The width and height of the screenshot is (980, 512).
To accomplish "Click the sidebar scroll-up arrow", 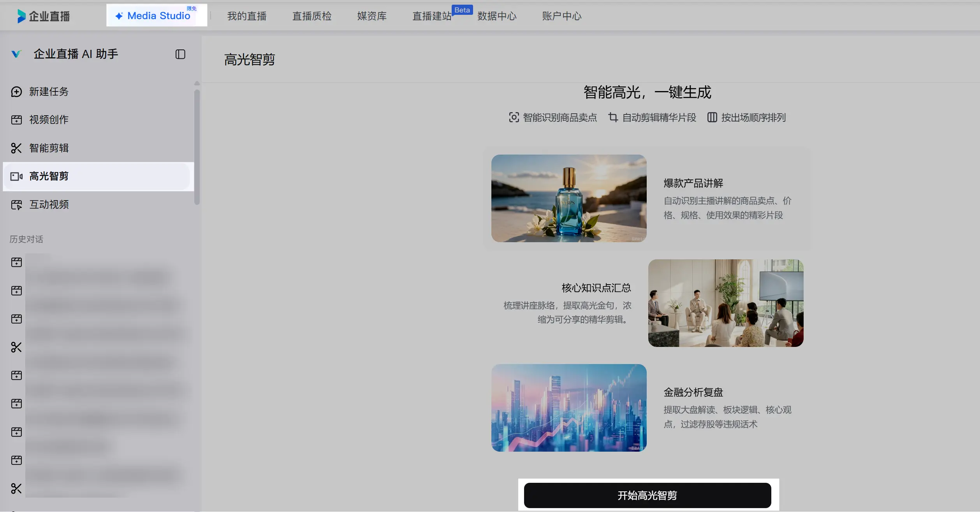I will pyautogui.click(x=197, y=83).
